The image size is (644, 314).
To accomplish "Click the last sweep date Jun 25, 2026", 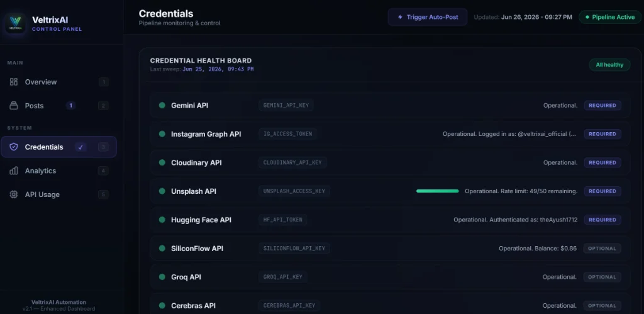I will 218,69.
